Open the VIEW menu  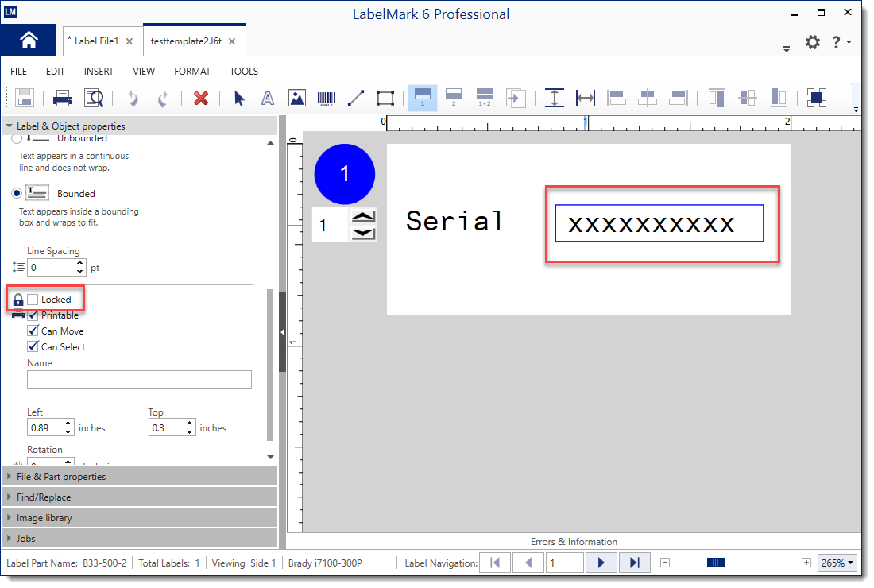pyautogui.click(x=144, y=72)
